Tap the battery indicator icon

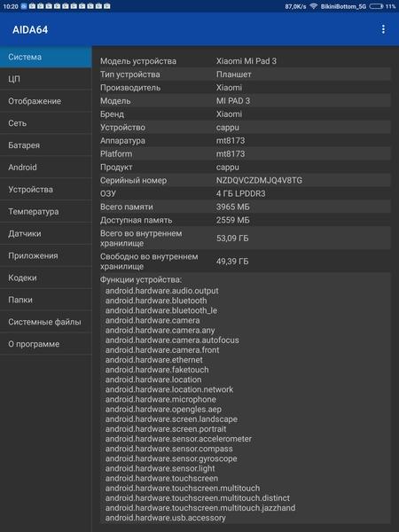[376, 6]
